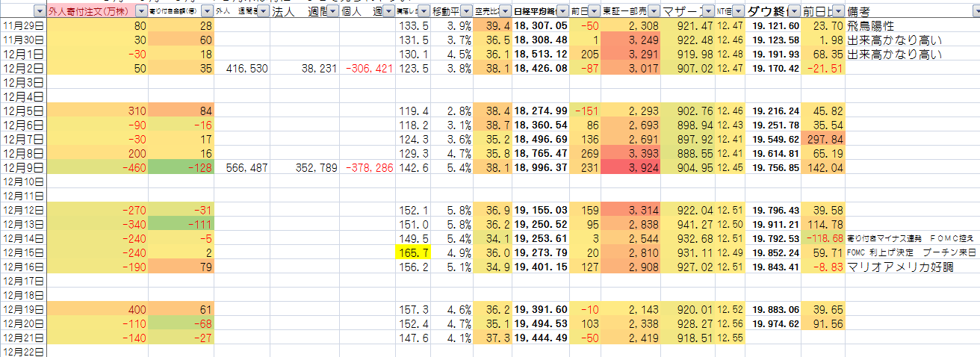Select the 飛鳥陽性 remarks cell
Screen dimensions: 980x357
(869, 26)
